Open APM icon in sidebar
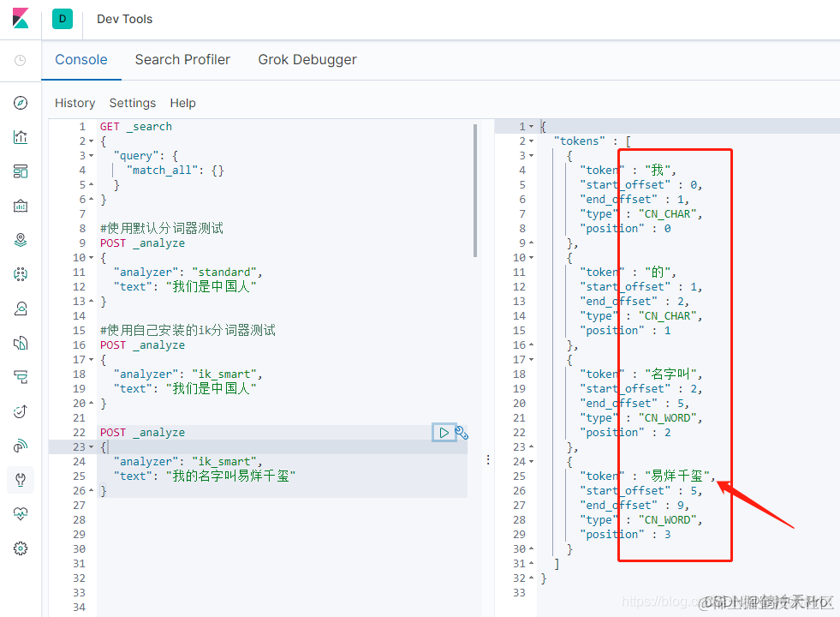840x617 pixels. click(x=21, y=377)
